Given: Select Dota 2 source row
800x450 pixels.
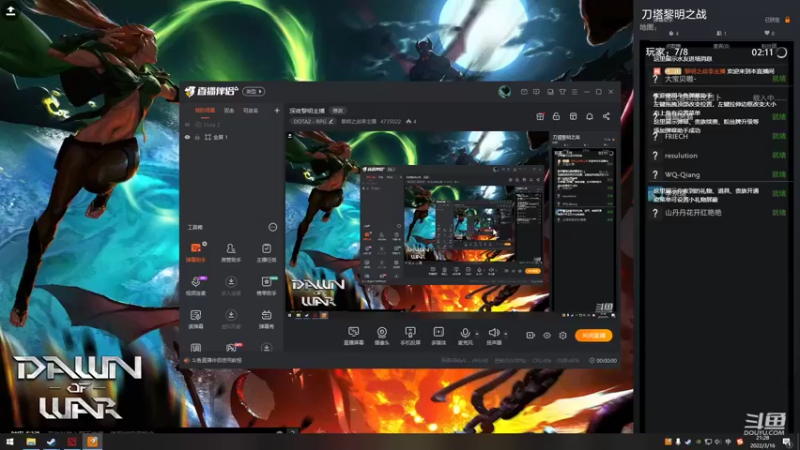Looking at the screenshot, I should 232,124.
